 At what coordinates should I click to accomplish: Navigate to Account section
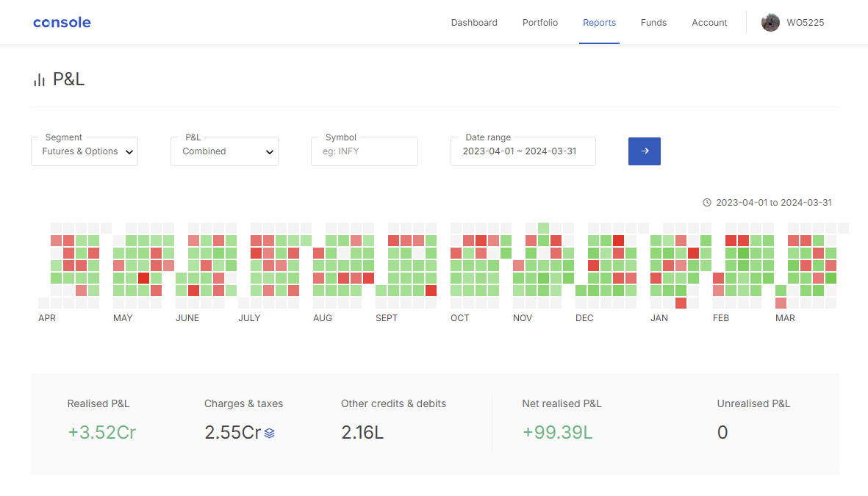point(709,23)
